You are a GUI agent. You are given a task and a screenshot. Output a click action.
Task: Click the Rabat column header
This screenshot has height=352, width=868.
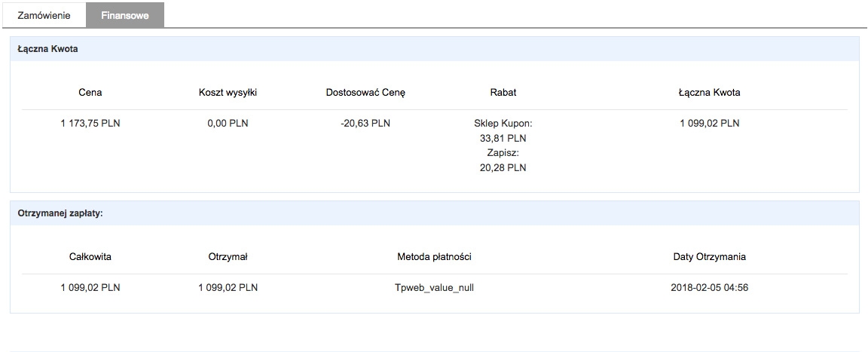503,93
